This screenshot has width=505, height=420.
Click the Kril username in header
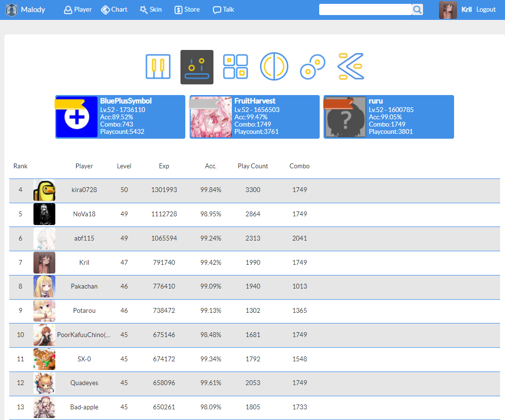466,10
